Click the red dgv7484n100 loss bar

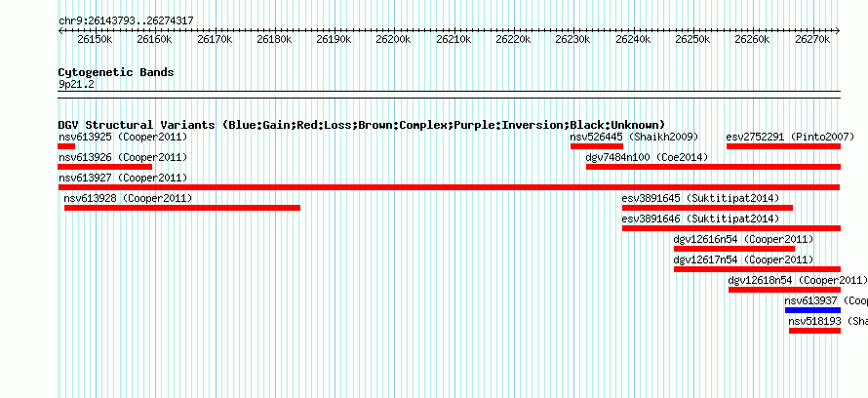(x=714, y=167)
